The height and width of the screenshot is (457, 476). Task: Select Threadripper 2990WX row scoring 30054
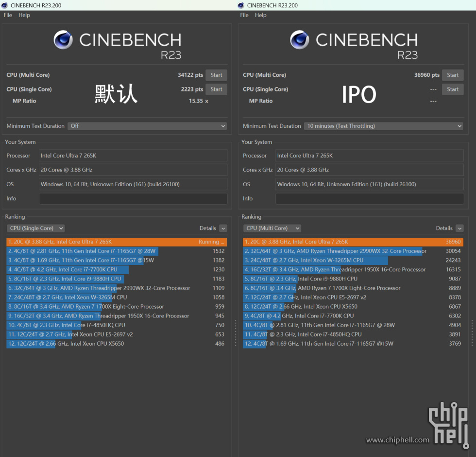[x=353, y=251]
